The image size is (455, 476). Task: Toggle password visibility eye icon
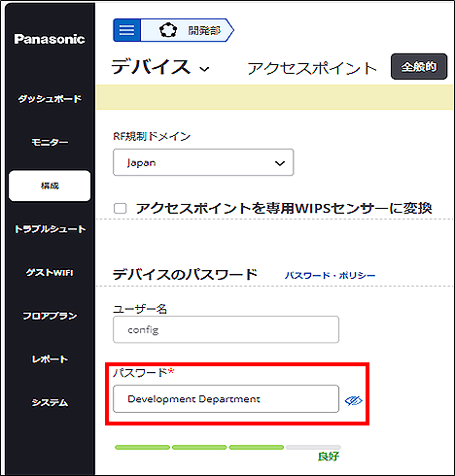353,400
